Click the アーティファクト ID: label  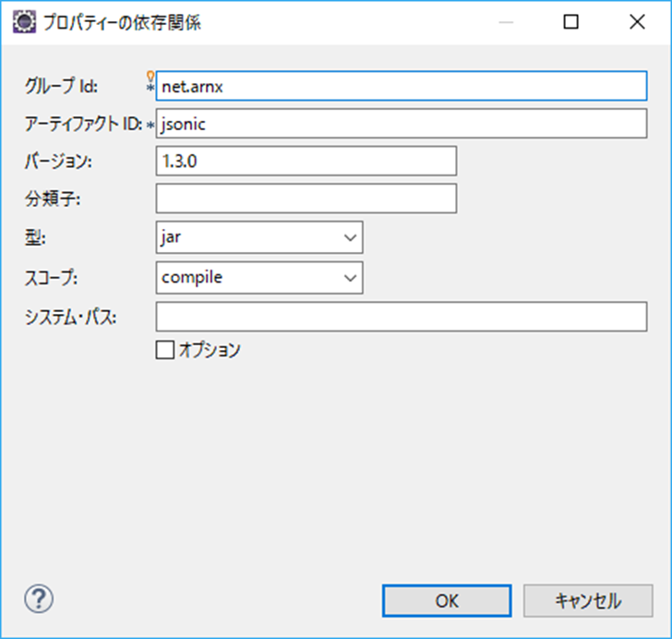point(84,124)
